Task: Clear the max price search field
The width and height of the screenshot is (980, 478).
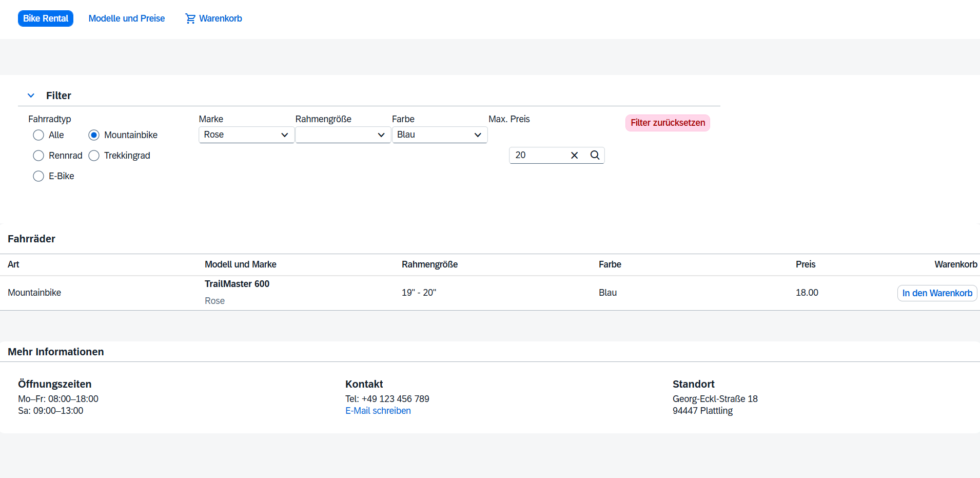Action: (574, 155)
